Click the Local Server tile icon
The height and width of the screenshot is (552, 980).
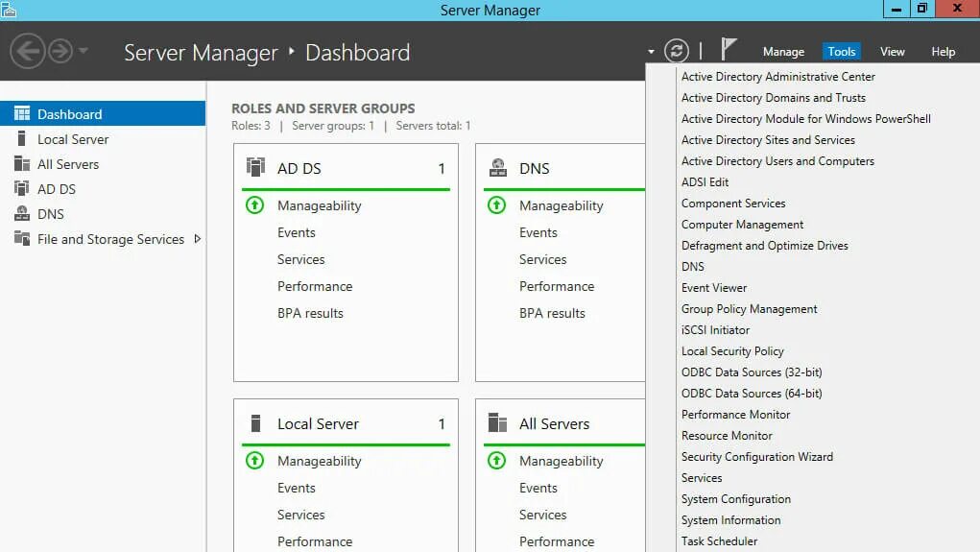pyautogui.click(x=255, y=423)
